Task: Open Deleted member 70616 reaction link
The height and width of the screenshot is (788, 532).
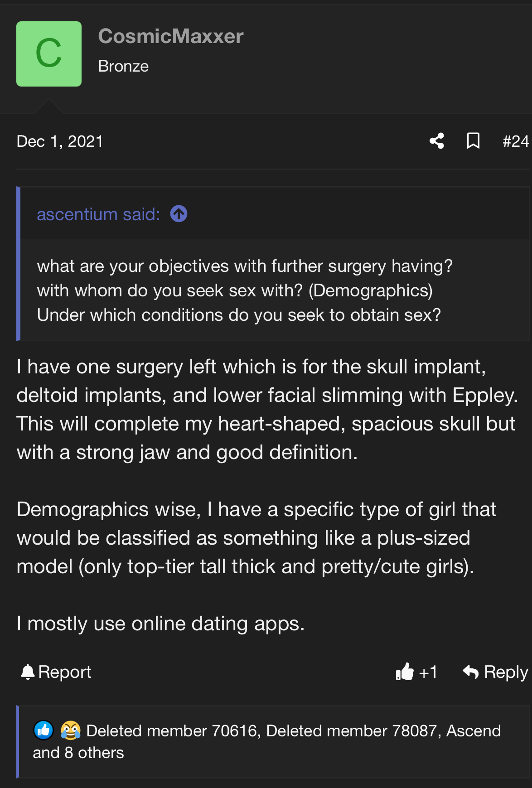Action: 172,731
